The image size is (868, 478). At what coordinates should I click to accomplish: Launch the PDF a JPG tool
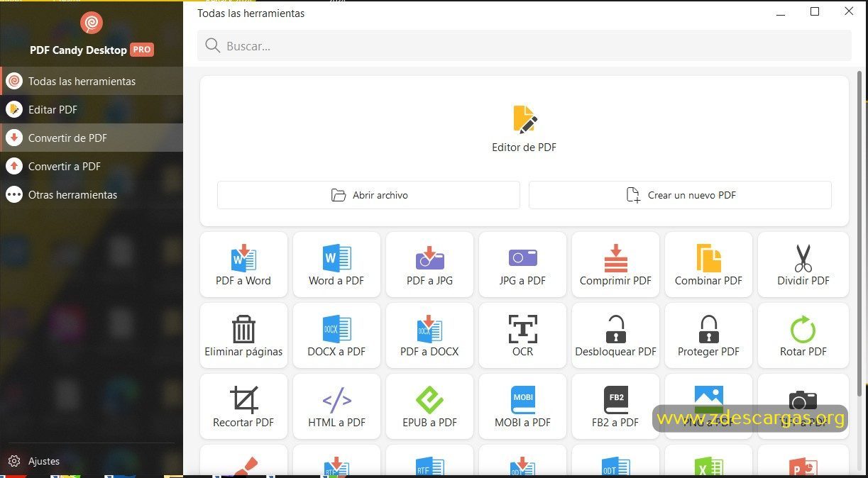[x=429, y=265]
